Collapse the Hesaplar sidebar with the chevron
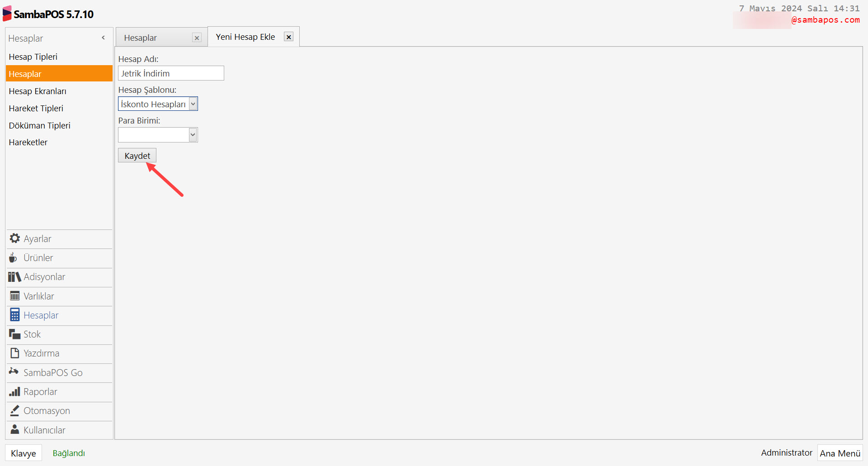This screenshot has height=466, width=868. pyautogui.click(x=104, y=38)
